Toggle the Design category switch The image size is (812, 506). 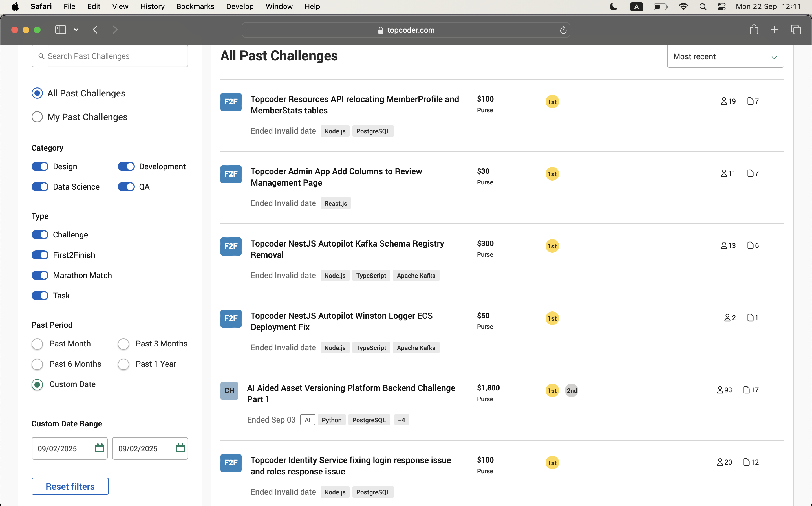40,166
